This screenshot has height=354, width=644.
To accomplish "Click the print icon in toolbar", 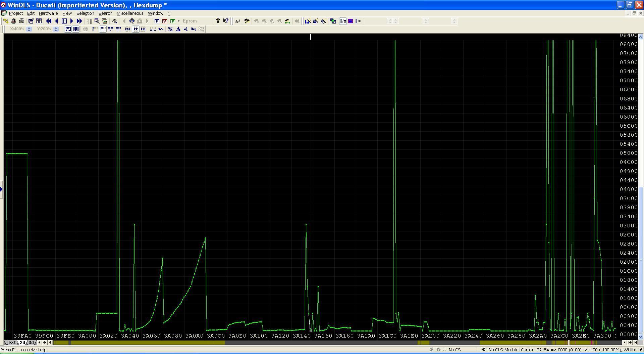I will click(x=21, y=21).
